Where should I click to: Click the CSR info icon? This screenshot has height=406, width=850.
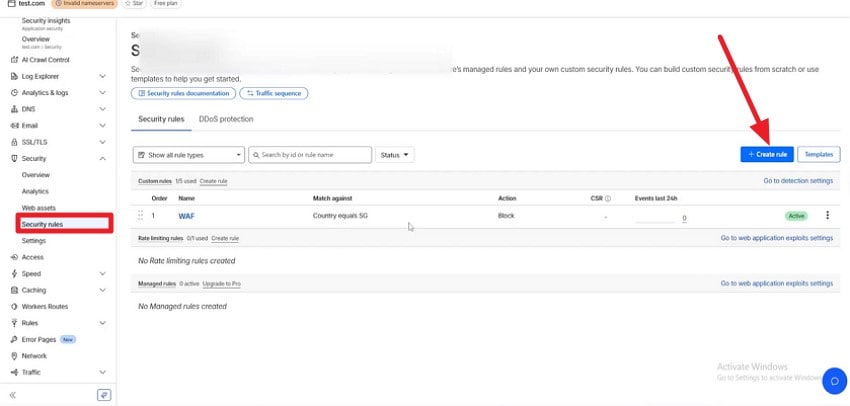pyautogui.click(x=608, y=199)
